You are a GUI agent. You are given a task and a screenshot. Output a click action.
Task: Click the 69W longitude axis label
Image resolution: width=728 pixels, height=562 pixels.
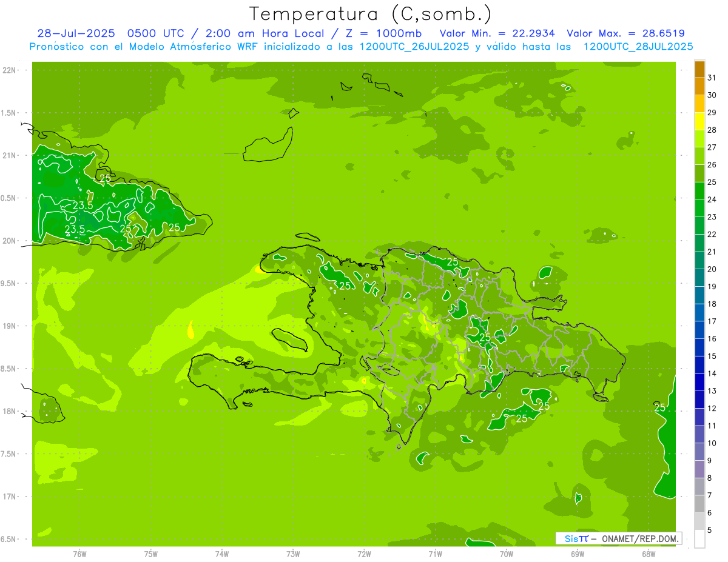click(578, 554)
